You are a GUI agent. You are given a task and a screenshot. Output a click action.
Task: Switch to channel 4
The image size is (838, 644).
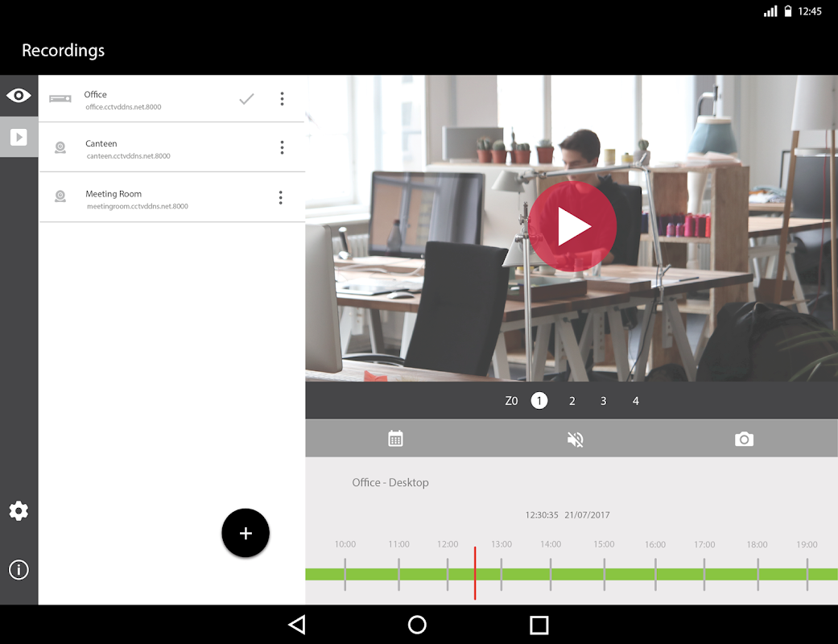pos(635,401)
